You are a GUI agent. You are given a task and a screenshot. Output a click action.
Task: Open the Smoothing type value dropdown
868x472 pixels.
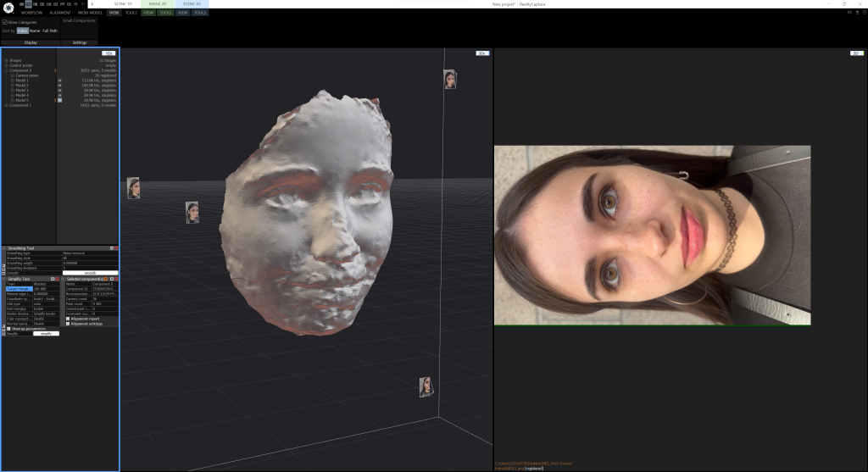click(90, 253)
